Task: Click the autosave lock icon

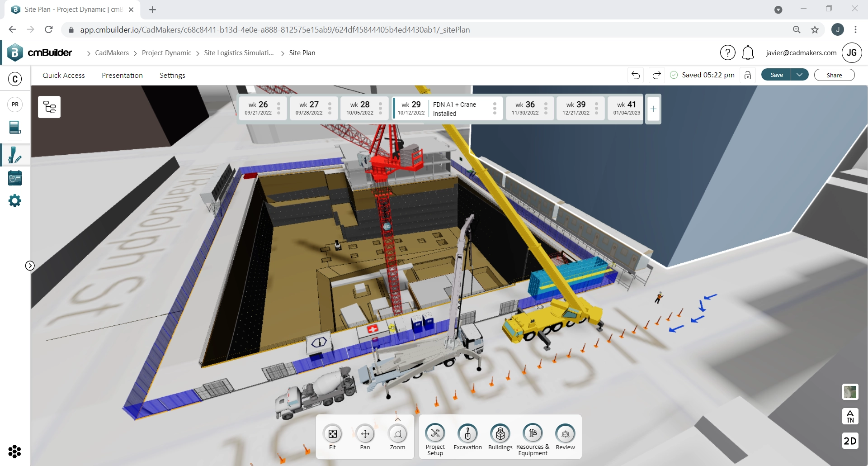Action: (x=748, y=75)
